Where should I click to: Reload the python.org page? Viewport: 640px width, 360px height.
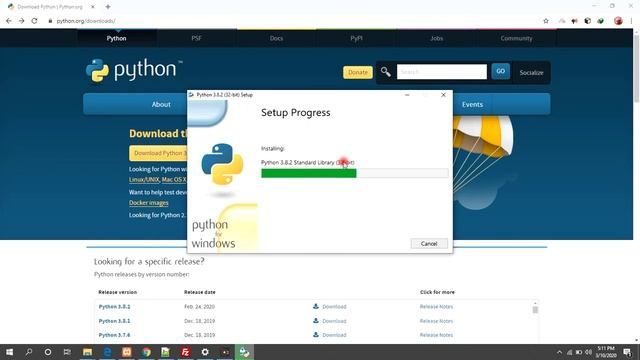tap(34, 21)
